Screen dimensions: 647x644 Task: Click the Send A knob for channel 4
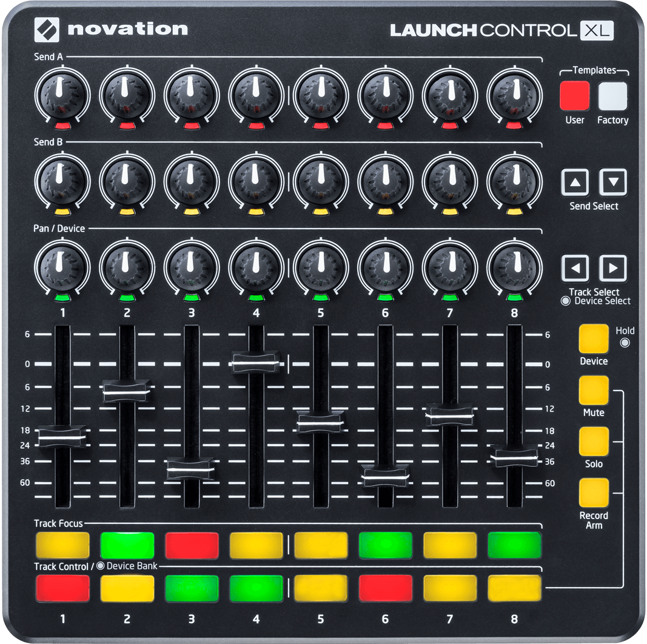click(256, 95)
